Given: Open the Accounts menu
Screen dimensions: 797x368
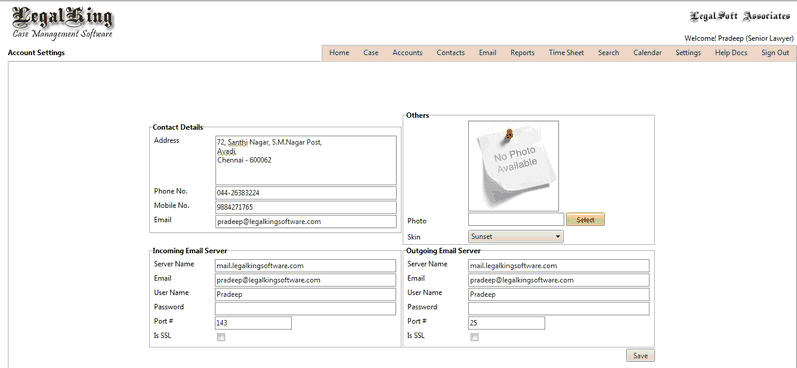Looking at the screenshot, I should 407,53.
